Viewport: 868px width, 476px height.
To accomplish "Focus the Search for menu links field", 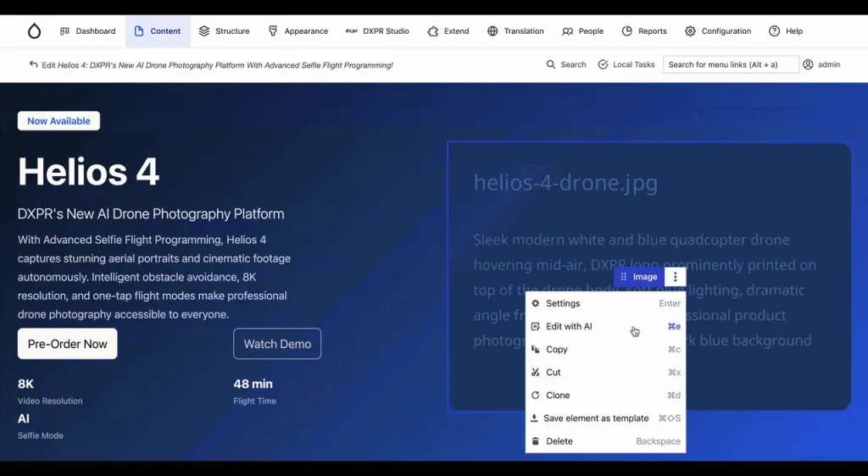I will [731, 64].
